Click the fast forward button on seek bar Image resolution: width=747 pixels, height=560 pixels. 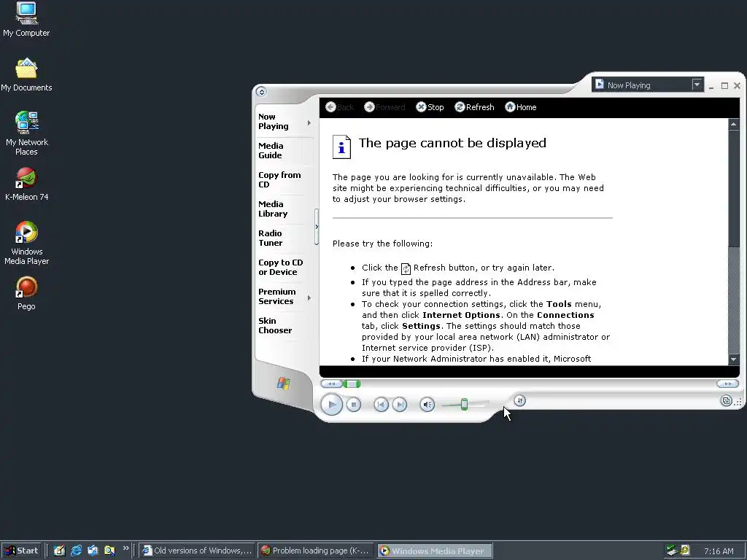(727, 384)
